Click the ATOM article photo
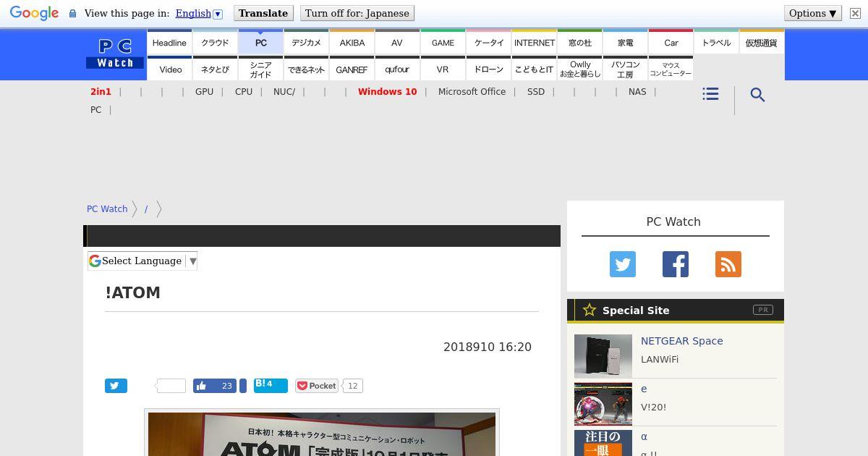The height and width of the screenshot is (456, 868). click(322, 434)
